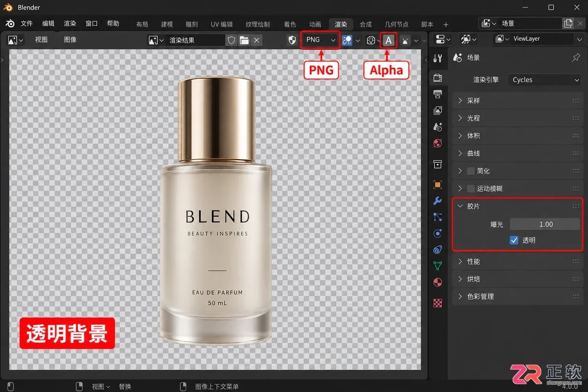Click the 渲染结果 image name field
Screen dimensions: 588x392
click(196, 40)
